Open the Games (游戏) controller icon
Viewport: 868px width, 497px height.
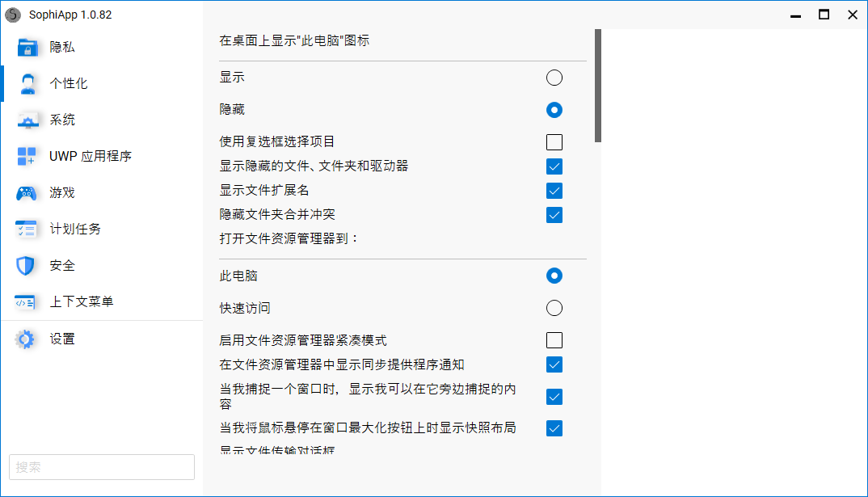point(27,193)
